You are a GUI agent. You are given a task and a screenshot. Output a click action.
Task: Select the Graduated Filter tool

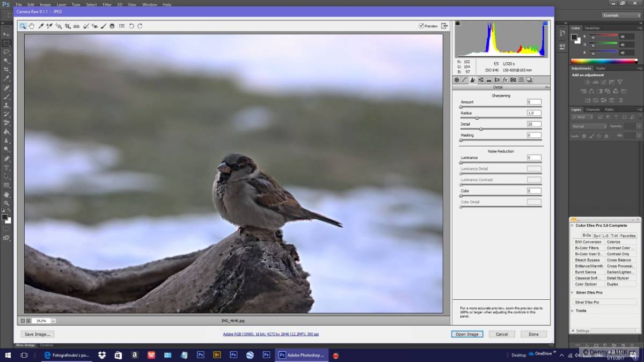pyautogui.click(x=112, y=26)
